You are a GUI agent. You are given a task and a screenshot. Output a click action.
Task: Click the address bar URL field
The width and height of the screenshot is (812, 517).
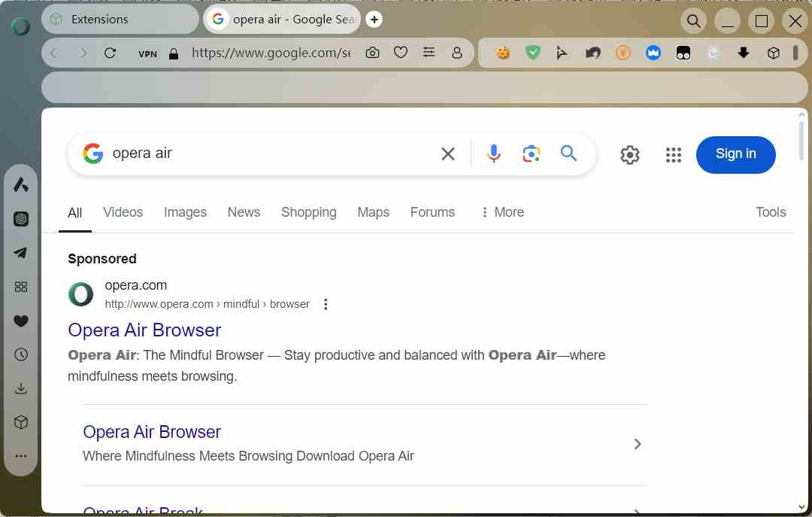click(x=271, y=53)
